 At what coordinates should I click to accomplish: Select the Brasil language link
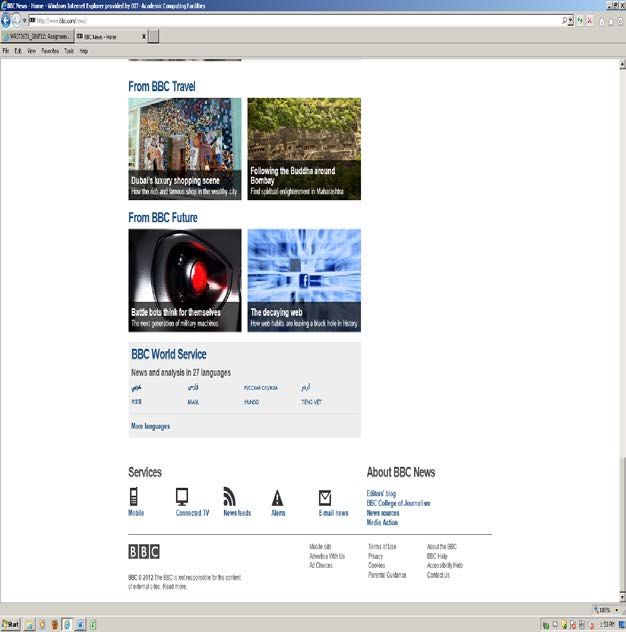193,402
